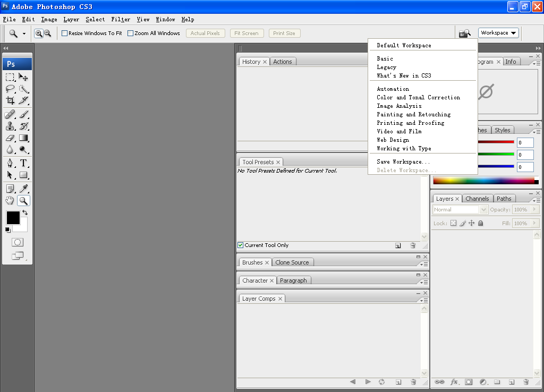Switch to the Channels tab

coord(477,199)
